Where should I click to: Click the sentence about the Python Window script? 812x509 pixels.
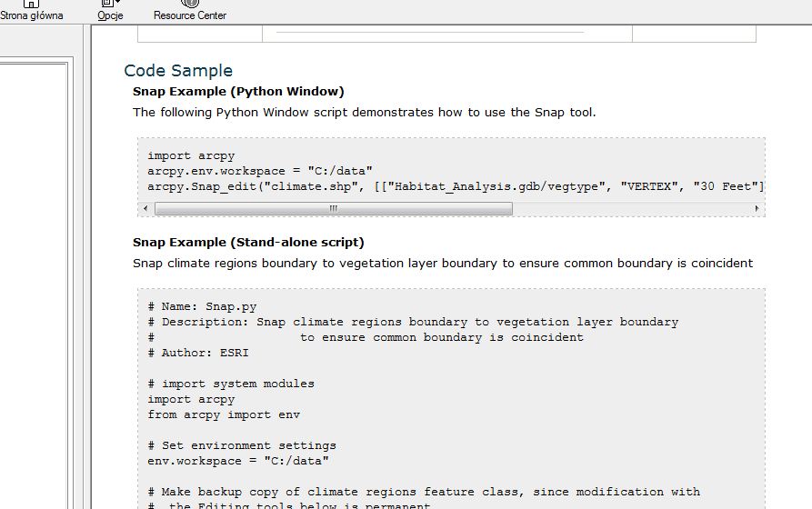pos(364,113)
